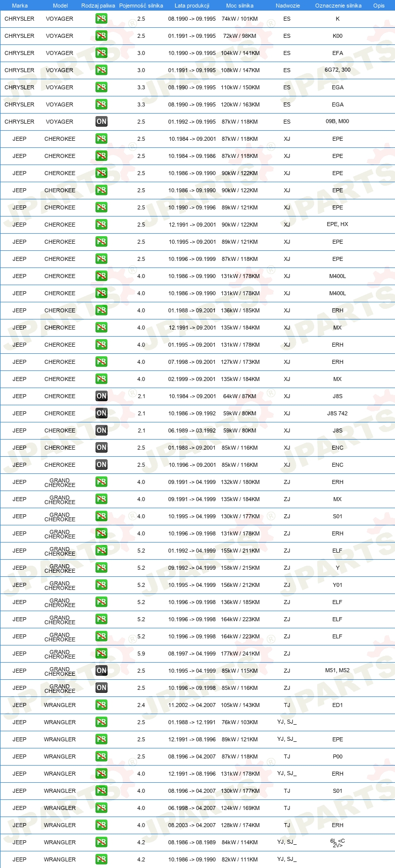Screen dimensions: 395x868
Task: Click the Pojemność silnika column header
Action: point(141,6)
